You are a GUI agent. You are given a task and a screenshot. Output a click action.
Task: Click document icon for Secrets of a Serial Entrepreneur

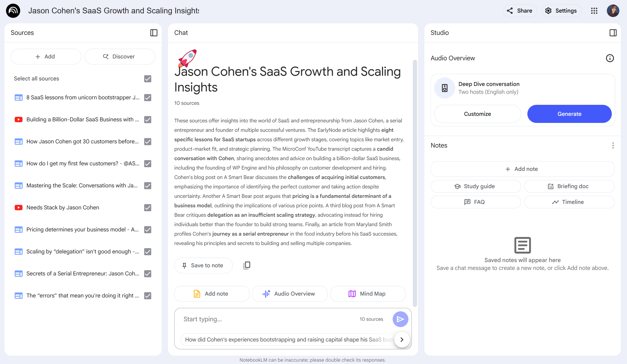[18, 274]
